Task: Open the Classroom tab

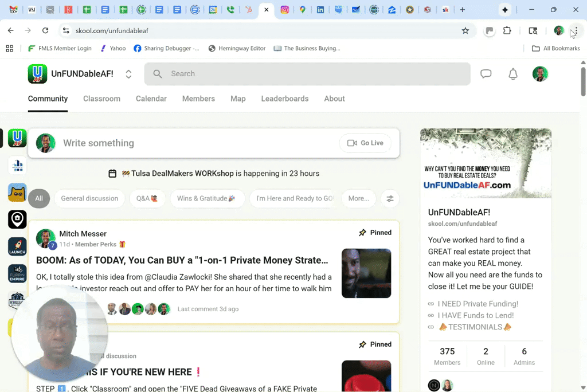Action: (102, 99)
